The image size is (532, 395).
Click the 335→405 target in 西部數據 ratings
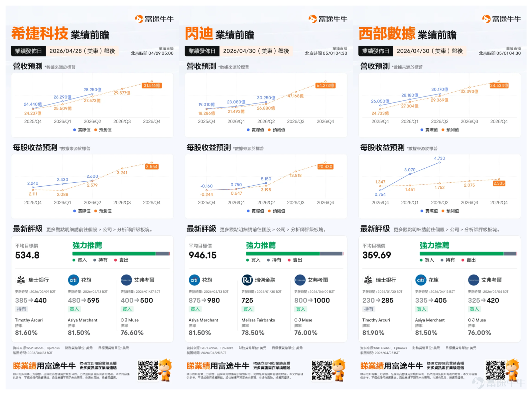[431, 300]
